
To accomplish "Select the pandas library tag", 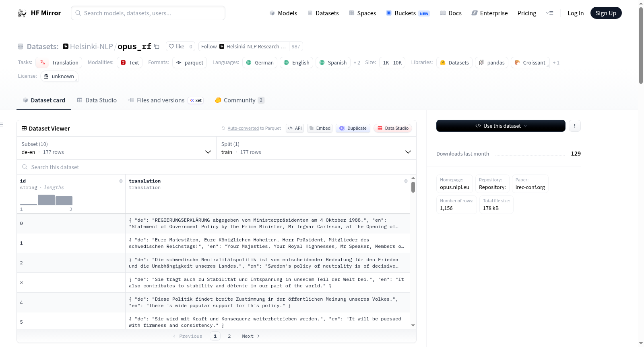I will pos(491,62).
